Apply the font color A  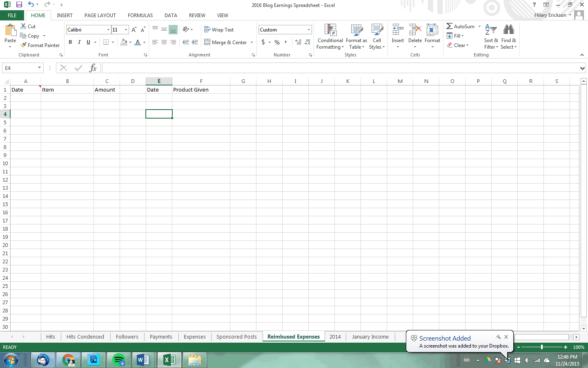tap(138, 42)
